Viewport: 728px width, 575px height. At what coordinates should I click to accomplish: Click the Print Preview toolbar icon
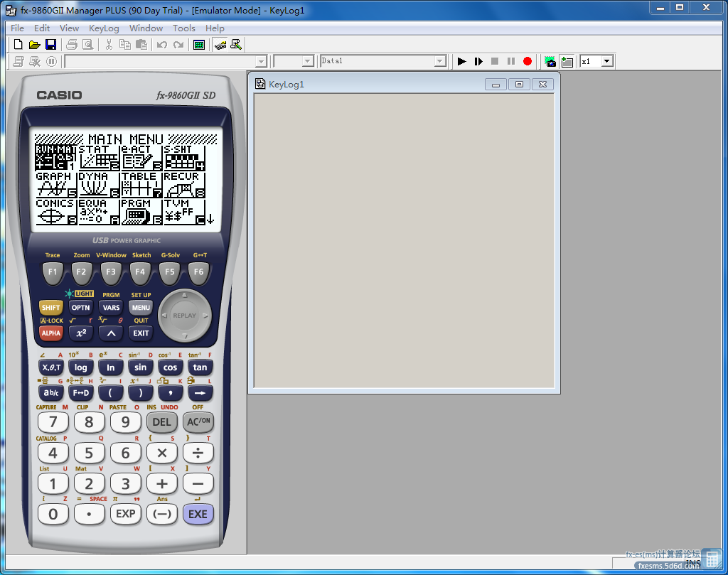(x=87, y=45)
